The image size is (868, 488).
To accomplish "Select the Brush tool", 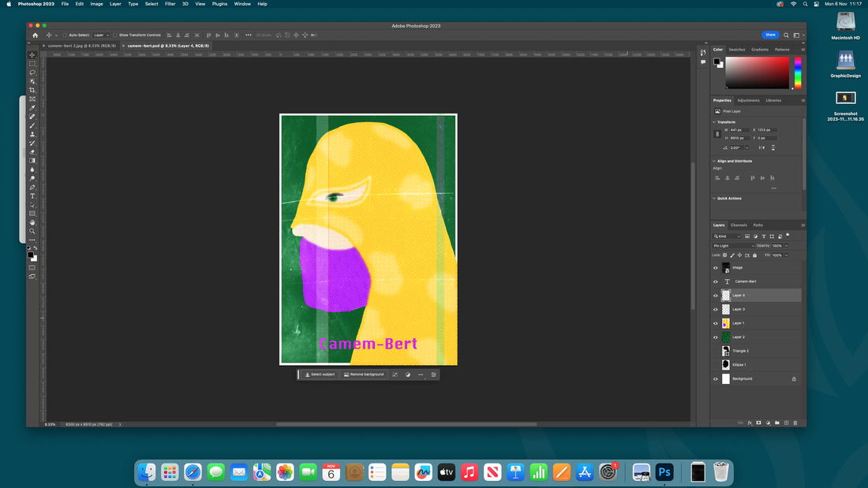I will pos(32,125).
